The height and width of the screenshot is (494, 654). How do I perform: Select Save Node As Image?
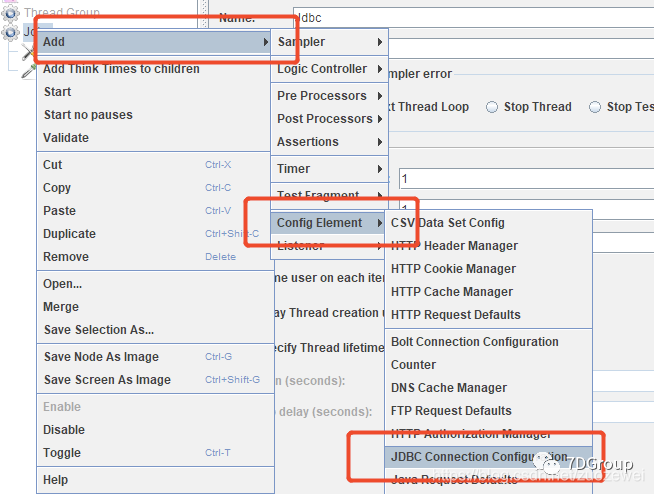pyautogui.click(x=155, y=357)
